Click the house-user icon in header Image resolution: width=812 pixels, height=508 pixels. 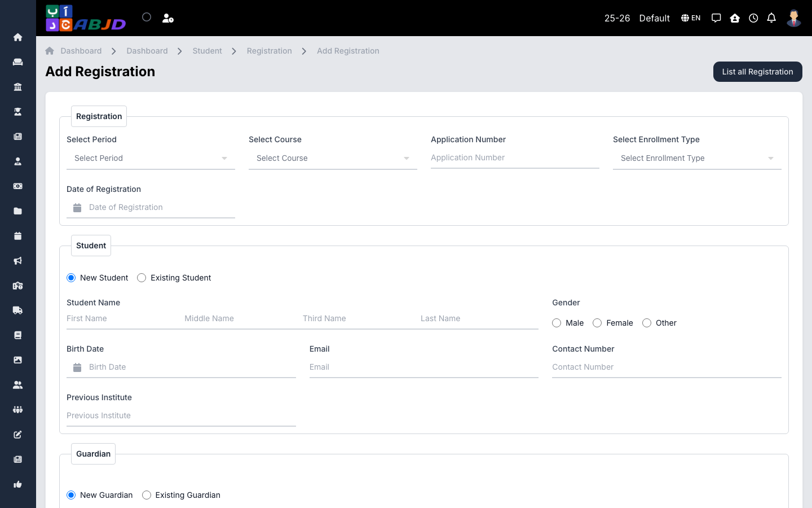click(x=735, y=18)
